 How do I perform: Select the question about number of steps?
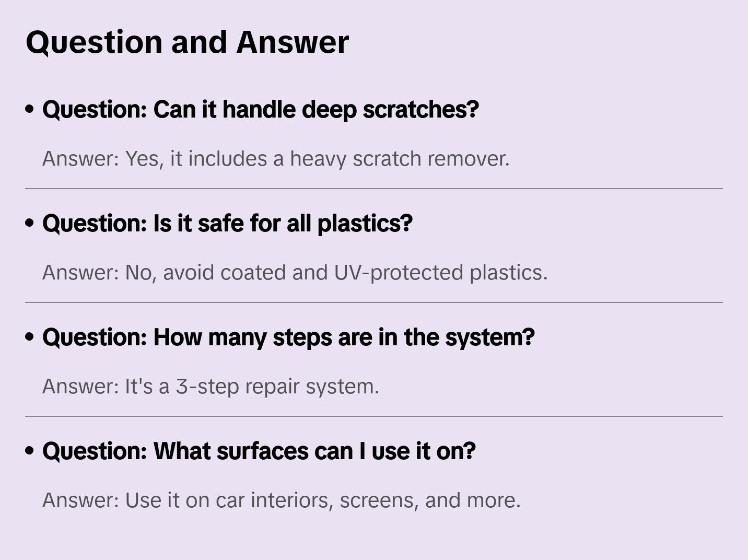point(288,337)
